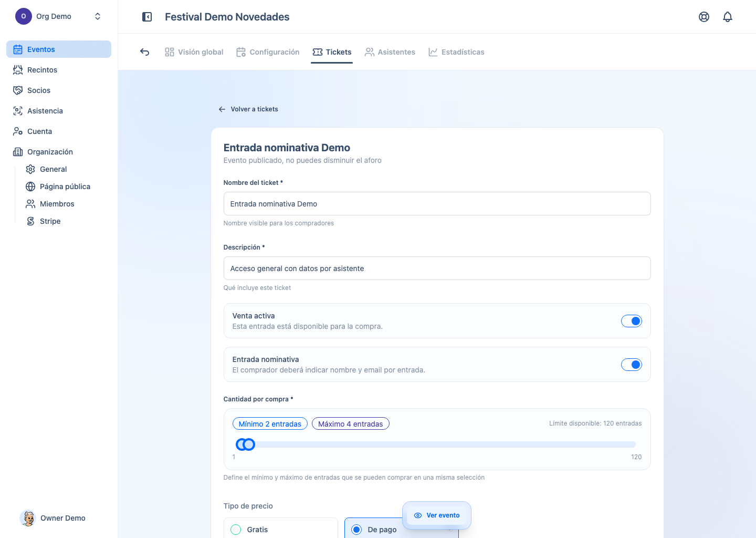Viewport: 756px width, 538px height.
Task: Open the notifications bell
Action: (x=728, y=17)
